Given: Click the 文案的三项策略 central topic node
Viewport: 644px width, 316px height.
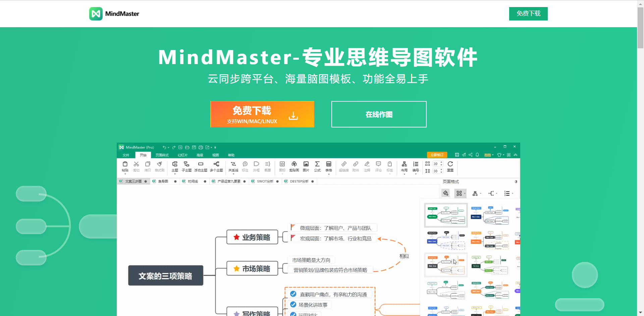Looking at the screenshot, I should pos(166,276).
